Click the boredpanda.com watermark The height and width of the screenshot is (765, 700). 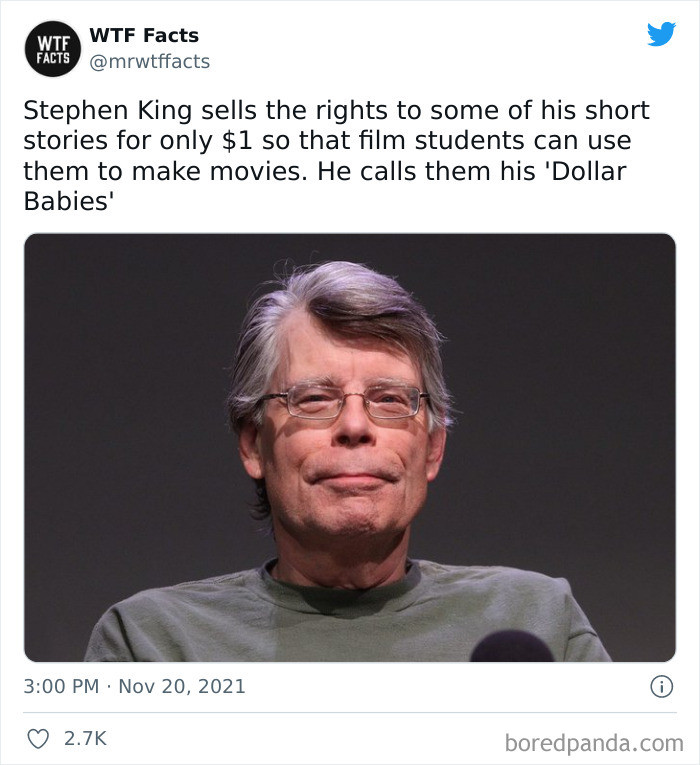[596, 743]
